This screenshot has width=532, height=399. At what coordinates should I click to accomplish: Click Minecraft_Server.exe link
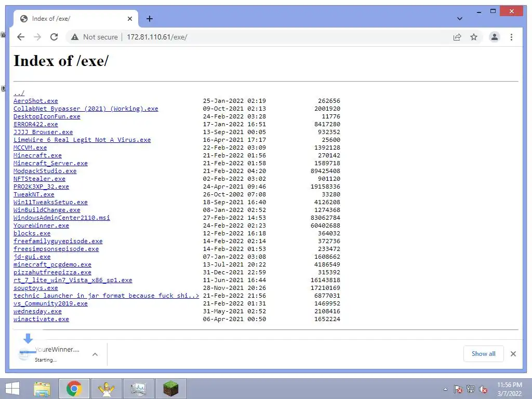[x=50, y=163]
